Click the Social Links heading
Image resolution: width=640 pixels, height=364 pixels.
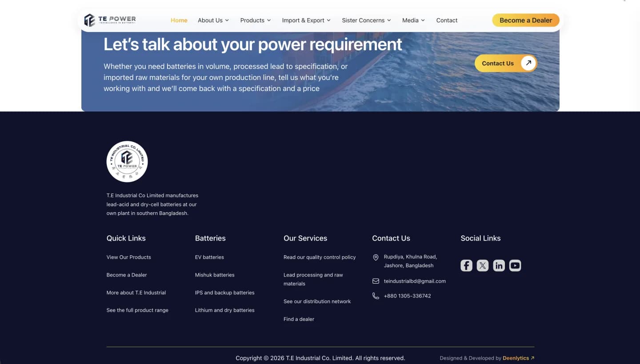pos(480,238)
